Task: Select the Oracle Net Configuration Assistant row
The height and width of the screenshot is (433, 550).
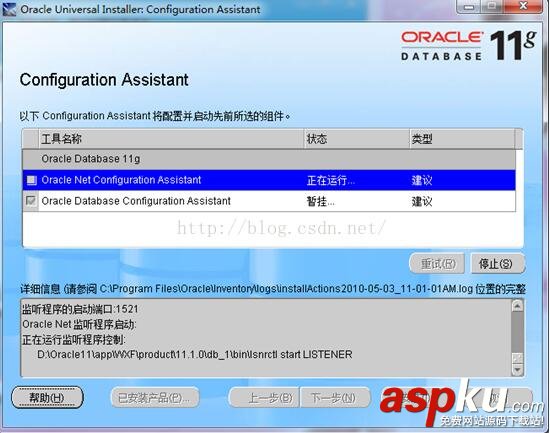Action: [269, 180]
